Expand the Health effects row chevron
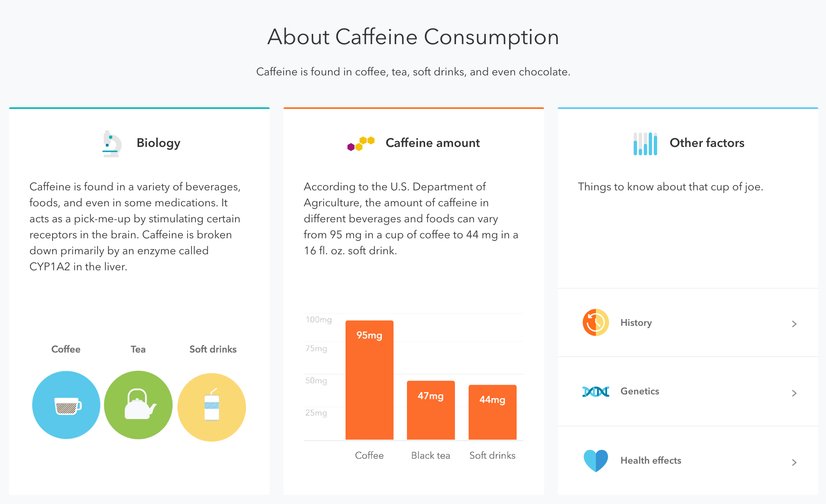 pos(794,463)
